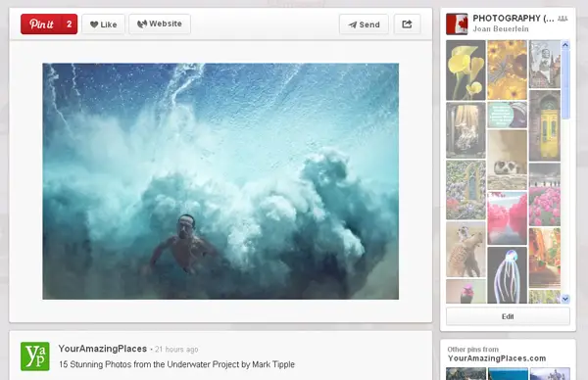This screenshot has width=588, height=380.
Task: Open the underwater swimmer photo
Action: point(220,181)
